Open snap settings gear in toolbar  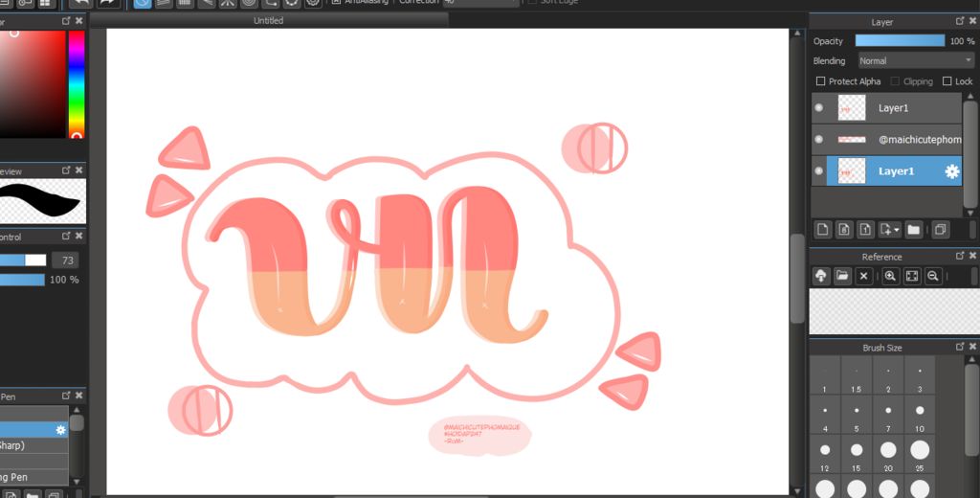pos(313,3)
